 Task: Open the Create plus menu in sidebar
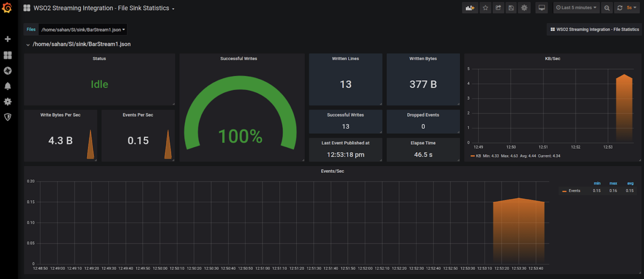pyautogui.click(x=8, y=39)
